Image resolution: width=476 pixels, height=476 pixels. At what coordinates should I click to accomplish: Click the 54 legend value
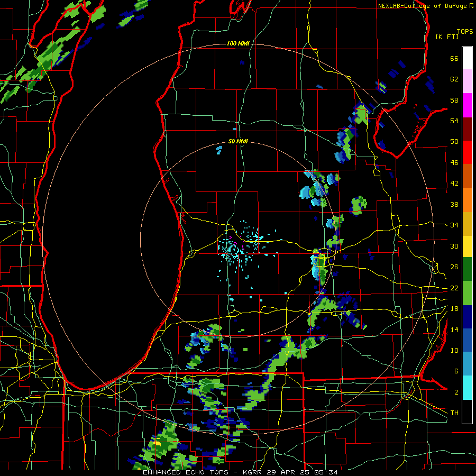pyautogui.click(x=454, y=121)
